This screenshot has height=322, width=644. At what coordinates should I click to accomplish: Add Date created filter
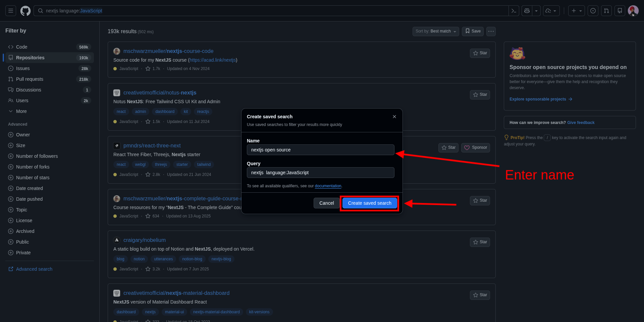click(x=50, y=188)
